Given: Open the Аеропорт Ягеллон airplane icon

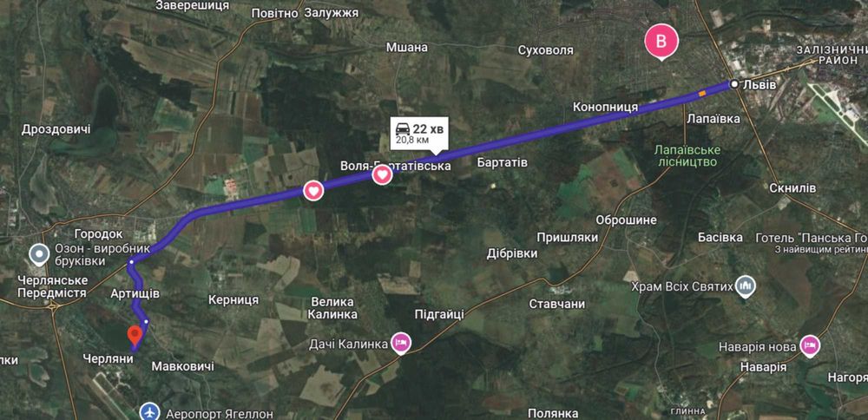Looking at the screenshot, I should click(x=149, y=413).
